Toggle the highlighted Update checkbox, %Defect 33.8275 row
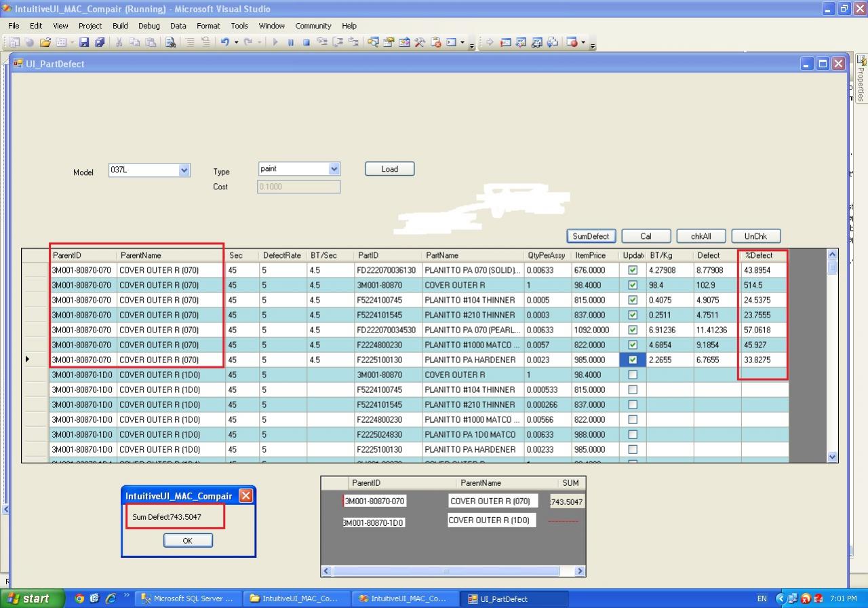 [x=633, y=360]
